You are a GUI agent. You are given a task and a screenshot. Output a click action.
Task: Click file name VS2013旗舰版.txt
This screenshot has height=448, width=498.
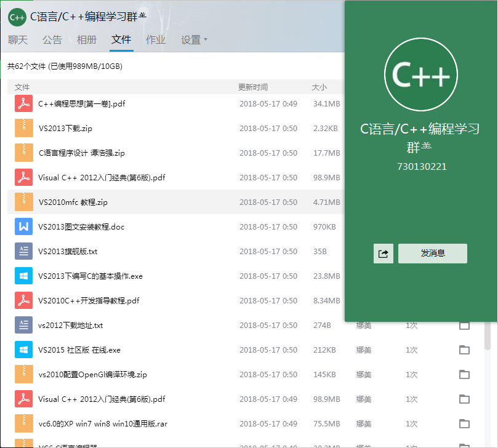coord(68,252)
